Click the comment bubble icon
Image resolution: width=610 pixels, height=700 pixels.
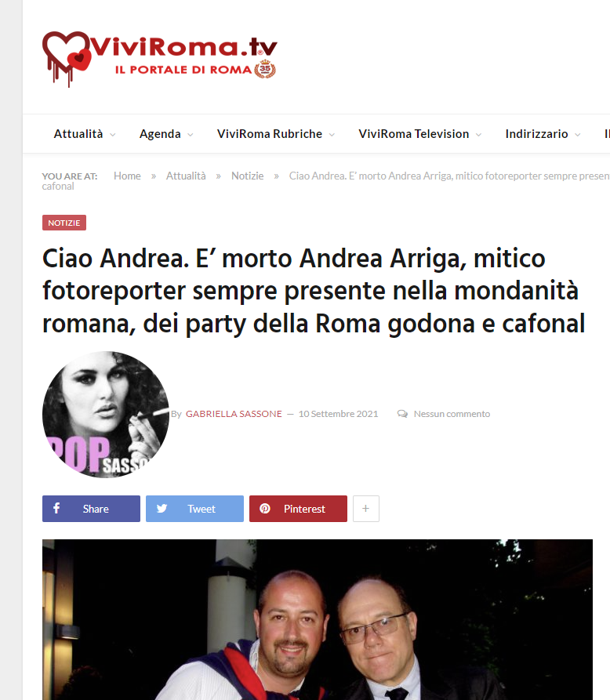coord(402,414)
